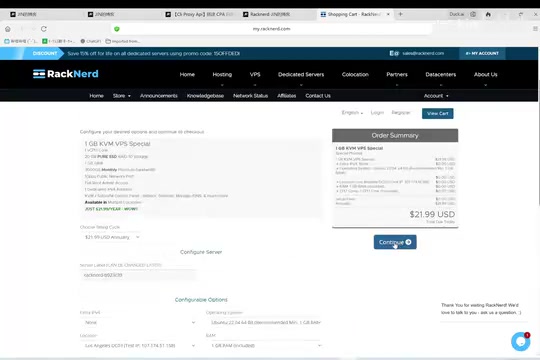Image resolution: width=540 pixels, height=360 pixels.
Task: Open the Location Los Angeles dropdown
Action: pyautogui.click(x=138, y=346)
